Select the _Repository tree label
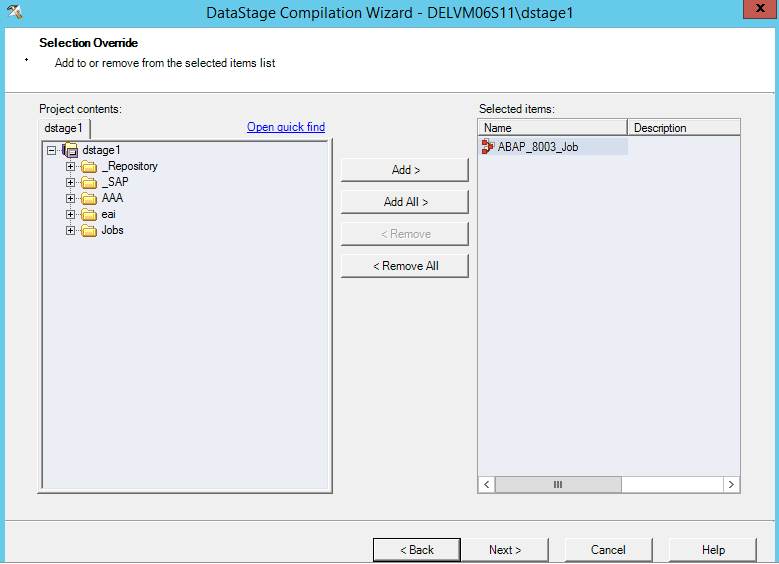779x564 pixels. (130, 166)
